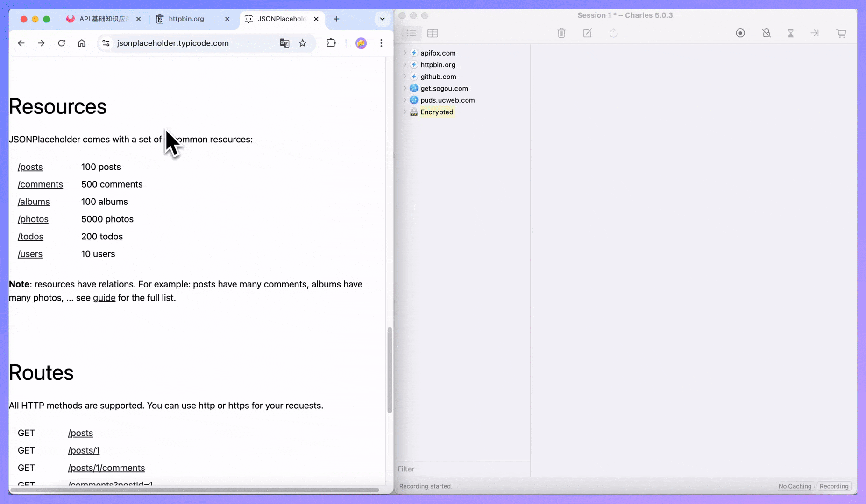Expand the apifox.com tree node
The height and width of the screenshot is (504, 866).
(405, 53)
